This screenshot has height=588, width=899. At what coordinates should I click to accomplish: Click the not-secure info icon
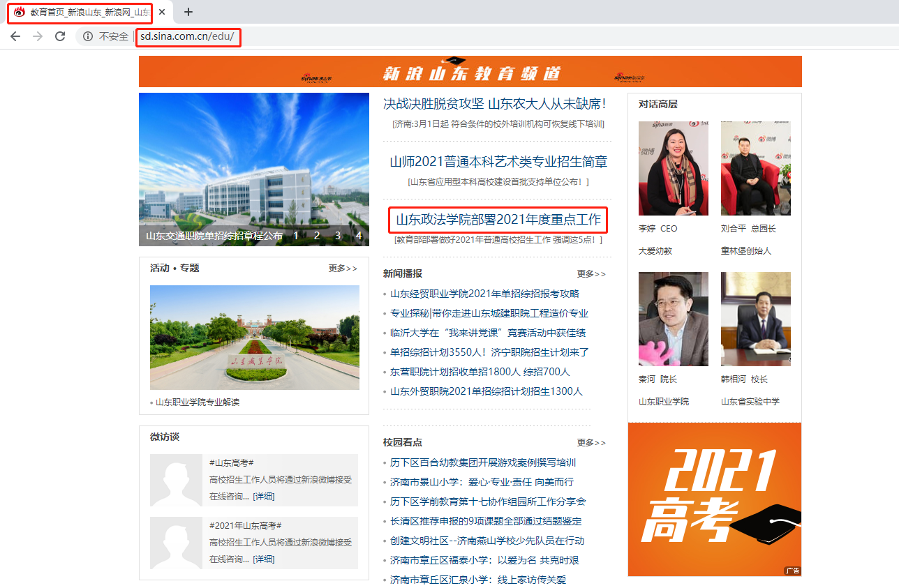click(88, 36)
